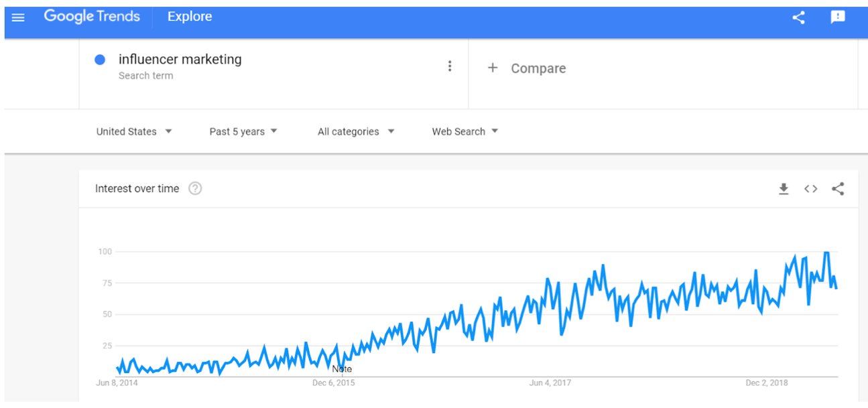Expand the All categories dropdown
Screen dimensions: 868x408
(x=356, y=131)
